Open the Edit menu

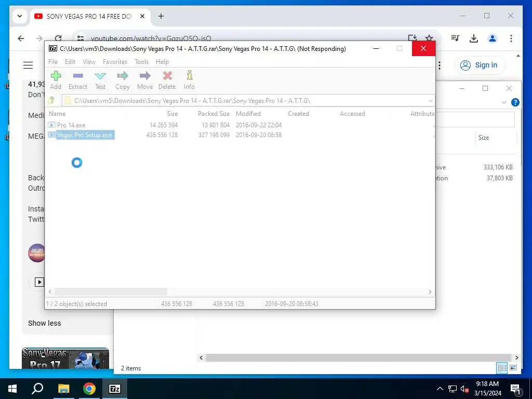[70, 62]
